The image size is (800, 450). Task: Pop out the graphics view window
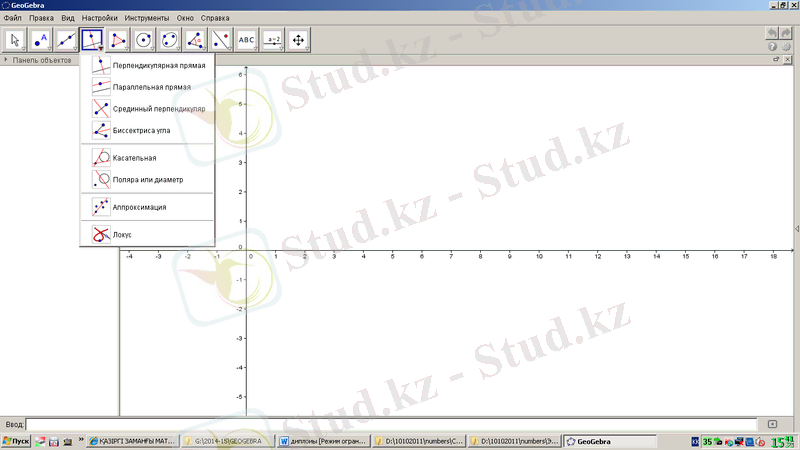pyautogui.click(x=776, y=60)
